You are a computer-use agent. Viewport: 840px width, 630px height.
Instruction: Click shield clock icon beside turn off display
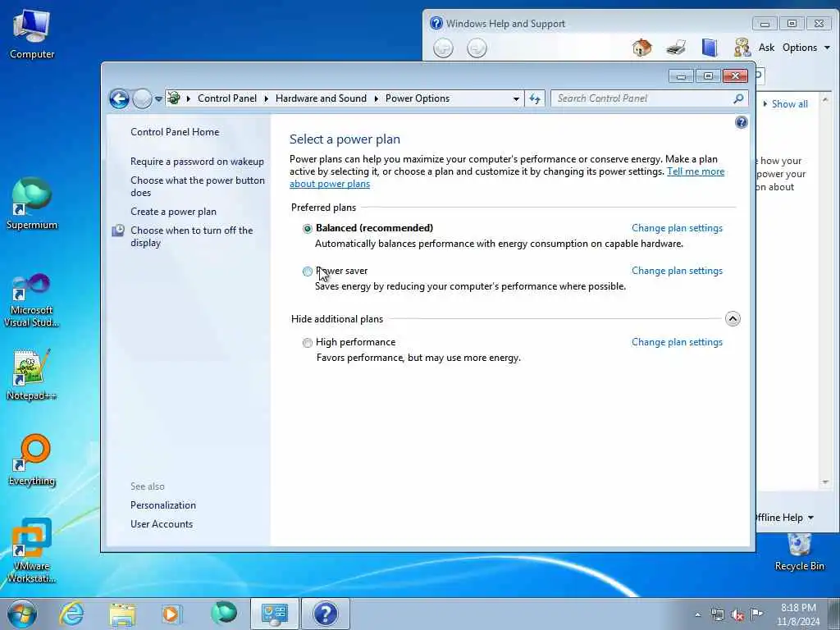click(118, 231)
